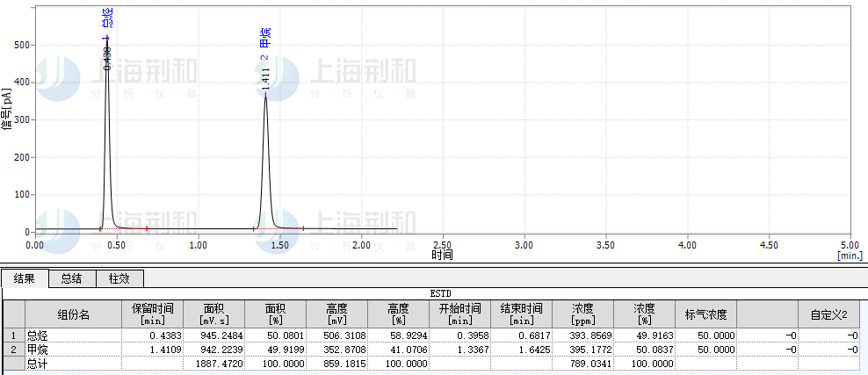Click the 浓度 [ppm] column header
Image resolution: width=868 pixels, height=375 pixels.
click(582, 314)
